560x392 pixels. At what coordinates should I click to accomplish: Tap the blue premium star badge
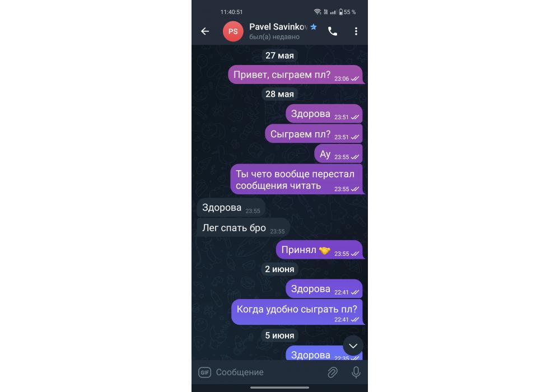click(x=314, y=27)
